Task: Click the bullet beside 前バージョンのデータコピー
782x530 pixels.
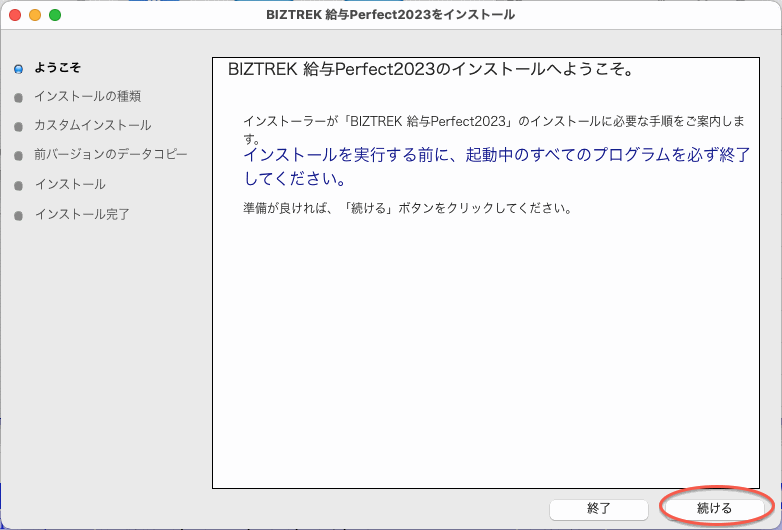Action: (18, 156)
